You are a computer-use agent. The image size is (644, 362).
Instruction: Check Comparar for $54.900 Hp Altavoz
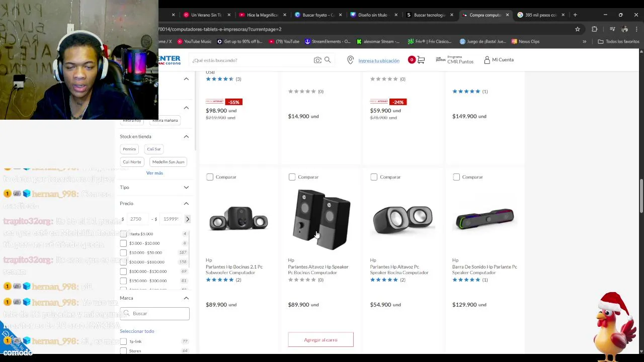(374, 177)
